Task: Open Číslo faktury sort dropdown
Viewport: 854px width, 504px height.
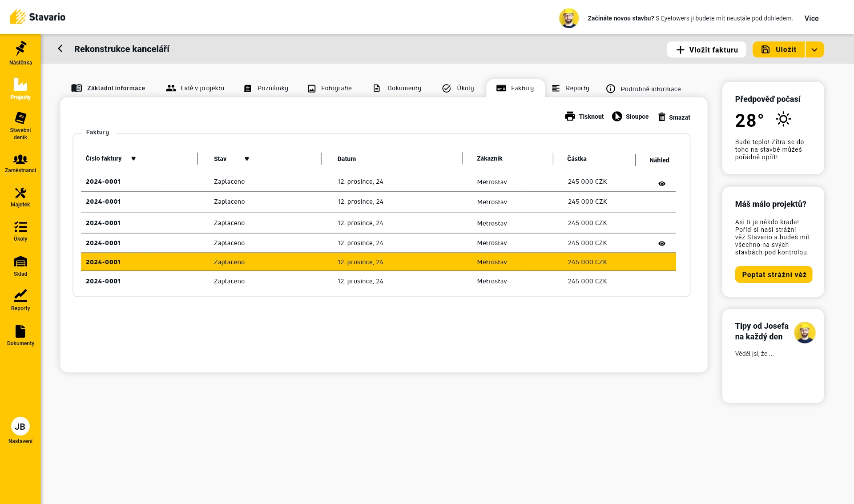Action: pyautogui.click(x=133, y=159)
